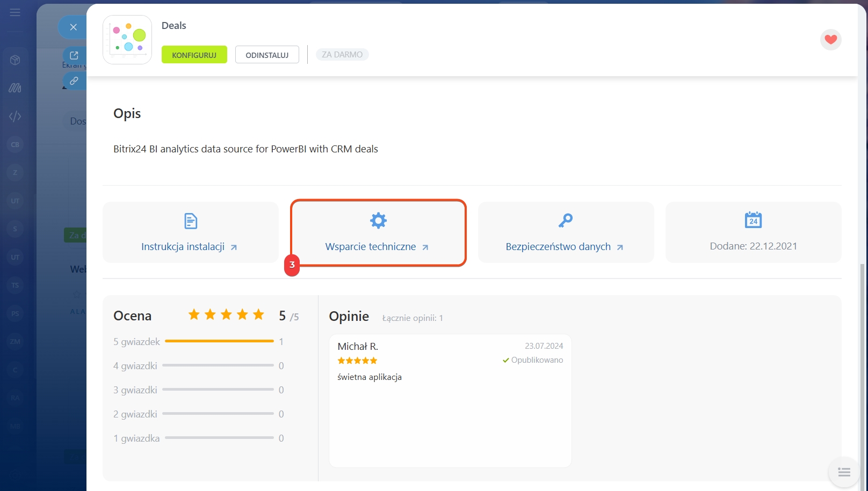
Task: Open the hamburger menu in the left sidebar
Action: coord(15,12)
